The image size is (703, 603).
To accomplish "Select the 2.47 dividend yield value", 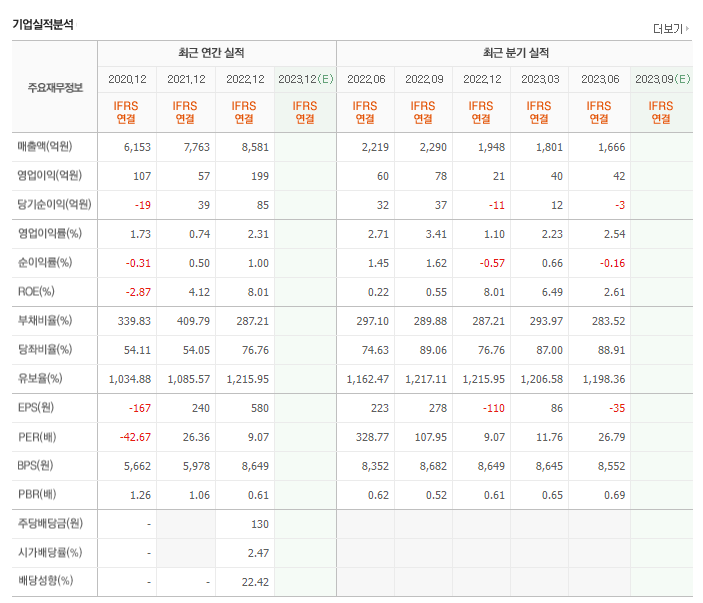I will pos(258,553).
